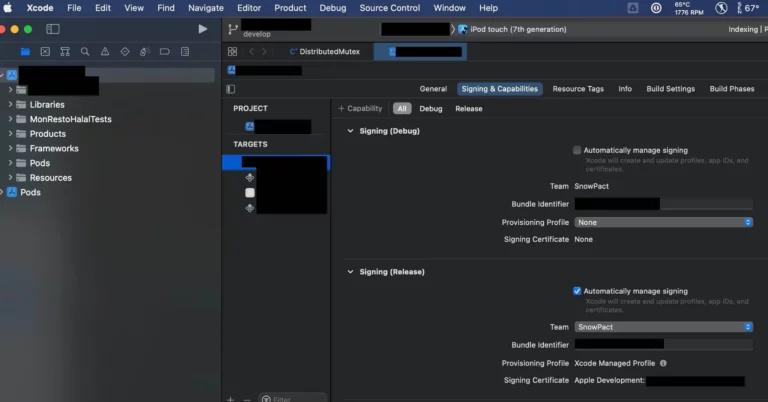The image size is (768, 402).
Task: Switch to the Build Phases tab
Action: pyautogui.click(x=732, y=89)
